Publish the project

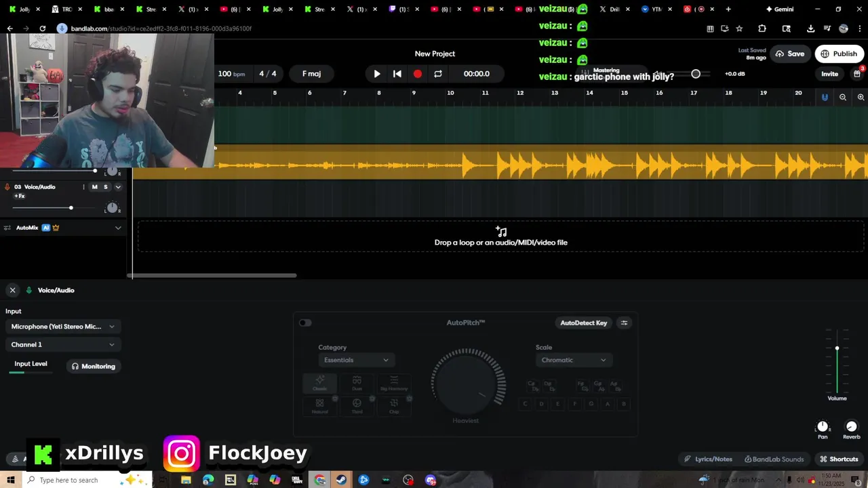pyautogui.click(x=839, y=54)
